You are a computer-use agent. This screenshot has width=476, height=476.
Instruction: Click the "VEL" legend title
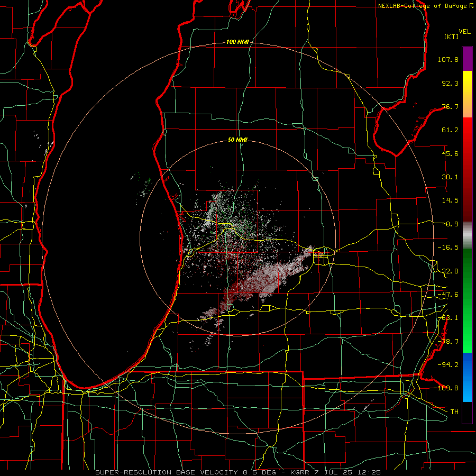click(464, 31)
